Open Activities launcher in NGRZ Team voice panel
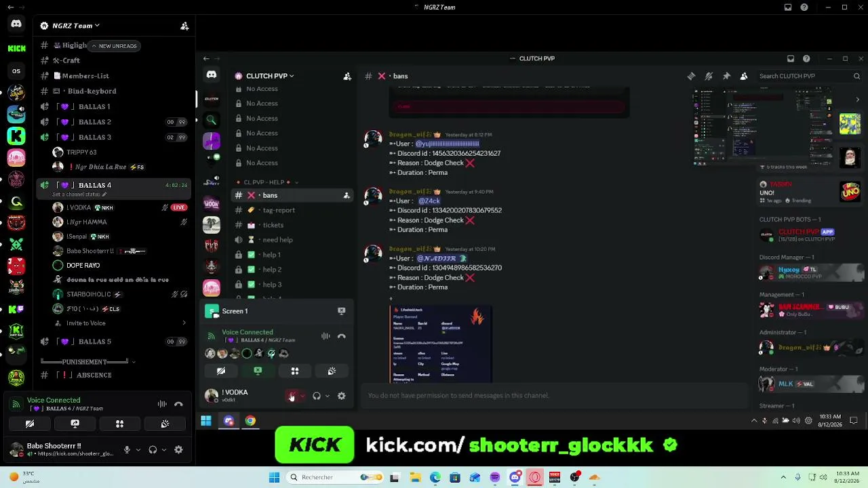868x488 pixels. tap(119, 424)
